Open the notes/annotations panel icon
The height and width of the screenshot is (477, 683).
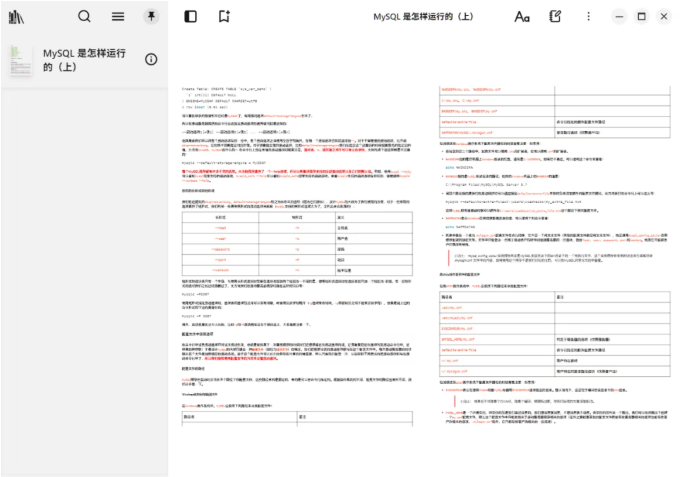[x=555, y=17]
